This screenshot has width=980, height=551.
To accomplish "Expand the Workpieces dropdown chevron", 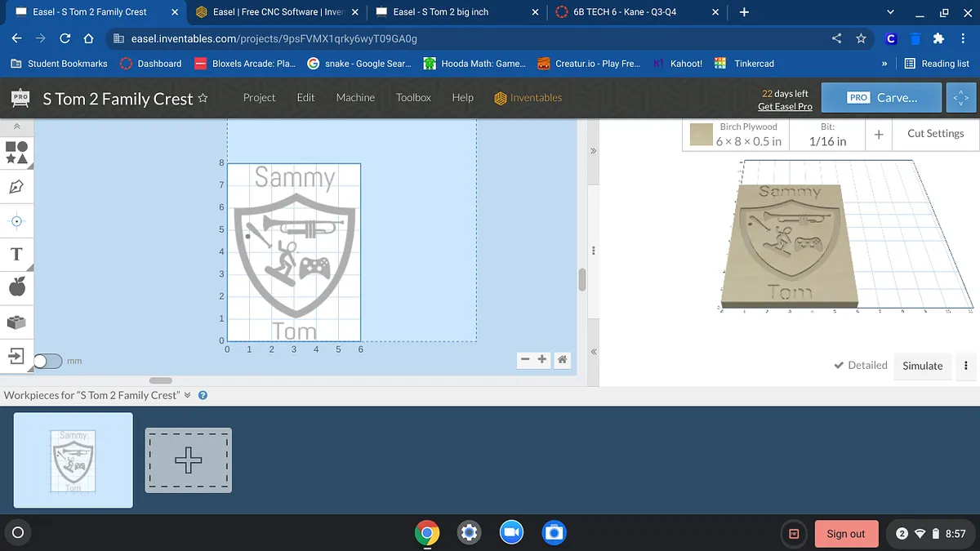I will pyautogui.click(x=187, y=395).
